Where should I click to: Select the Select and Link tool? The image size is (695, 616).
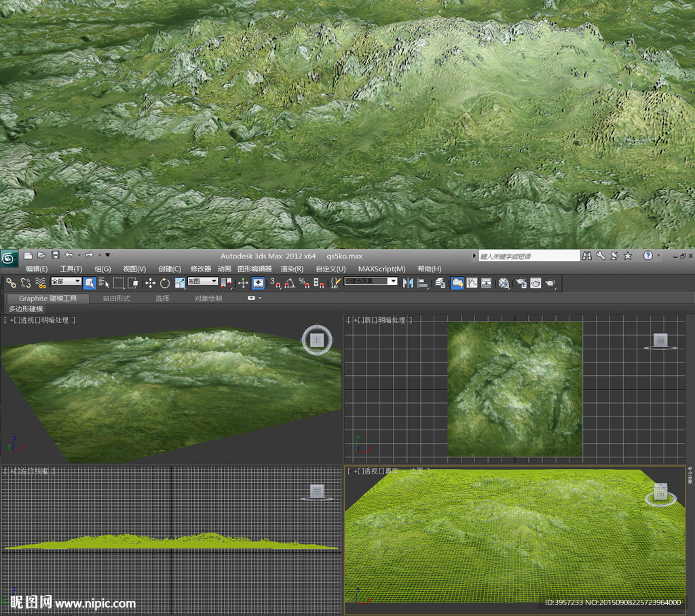11,283
